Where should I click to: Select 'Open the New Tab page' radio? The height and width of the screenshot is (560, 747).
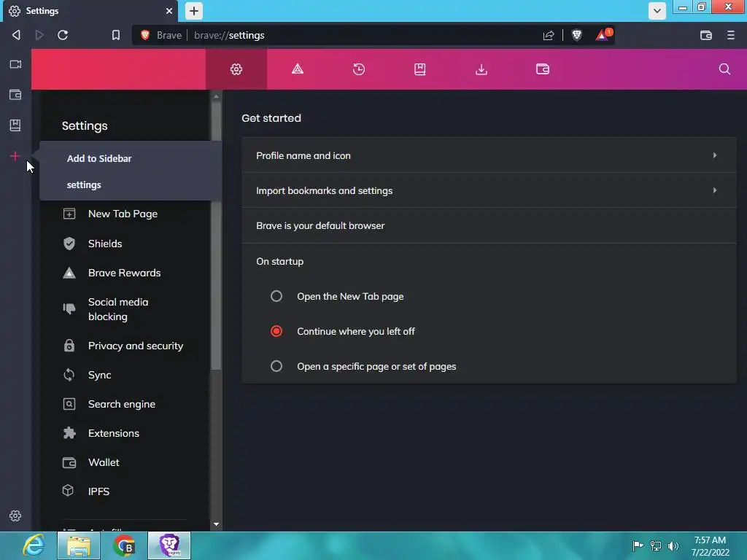[x=276, y=296]
